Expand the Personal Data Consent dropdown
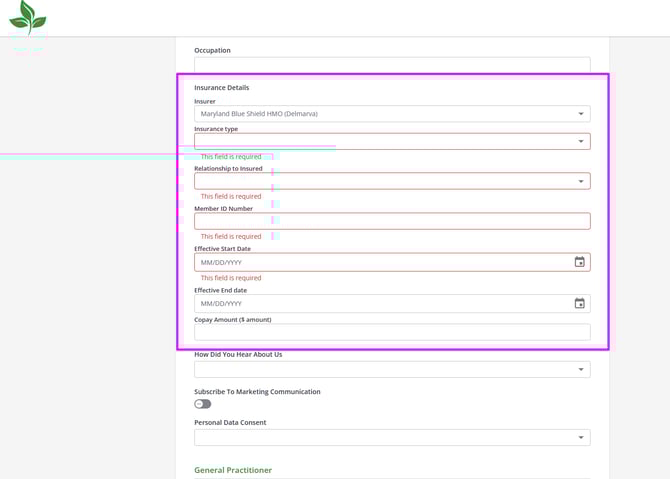The width and height of the screenshot is (670, 479). [x=581, y=438]
